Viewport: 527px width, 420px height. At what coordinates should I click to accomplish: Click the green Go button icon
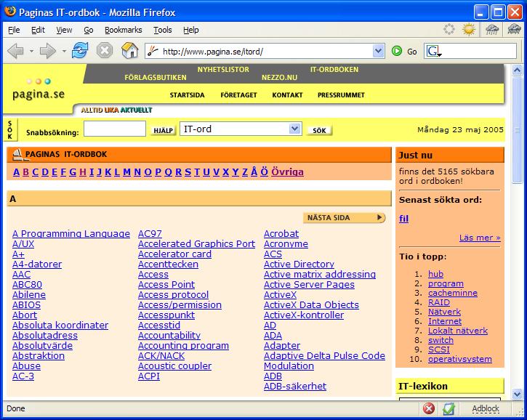tap(397, 51)
